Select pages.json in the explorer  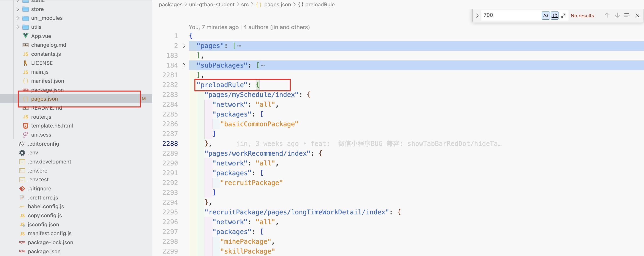coord(45,99)
